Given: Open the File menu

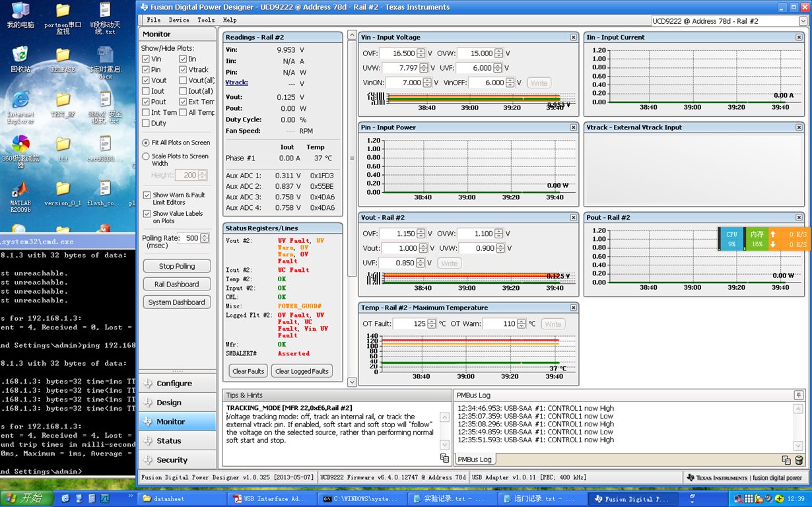Looking at the screenshot, I should pyautogui.click(x=153, y=20).
